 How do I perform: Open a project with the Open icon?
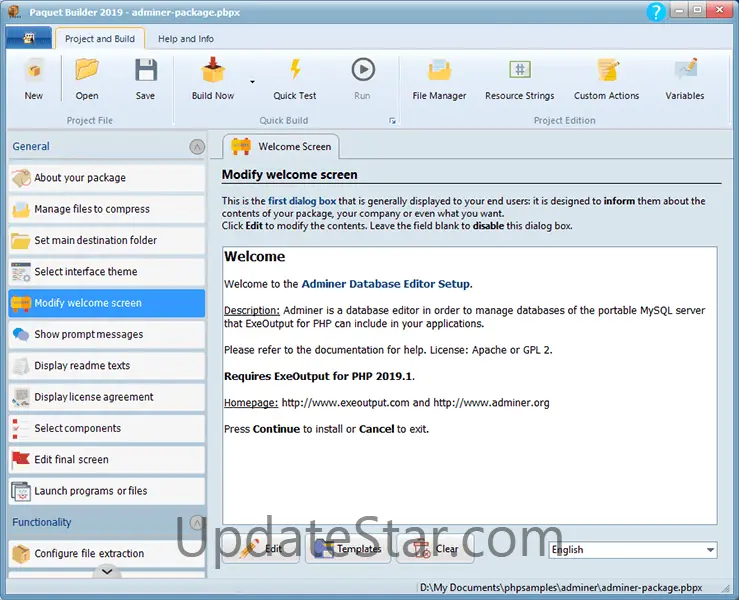pyautogui.click(x=87, y=78)
